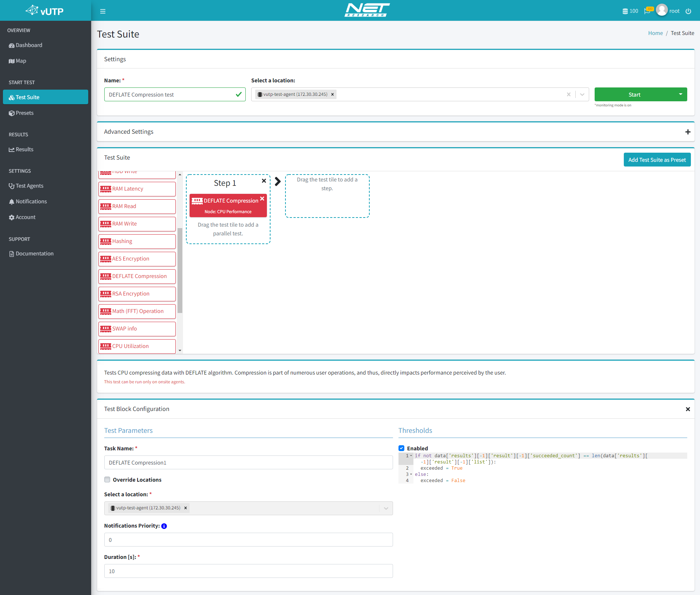Enable the Override Locations checkbox
The width and height of the screenshot is (700, 595).
tap(107, 479)
